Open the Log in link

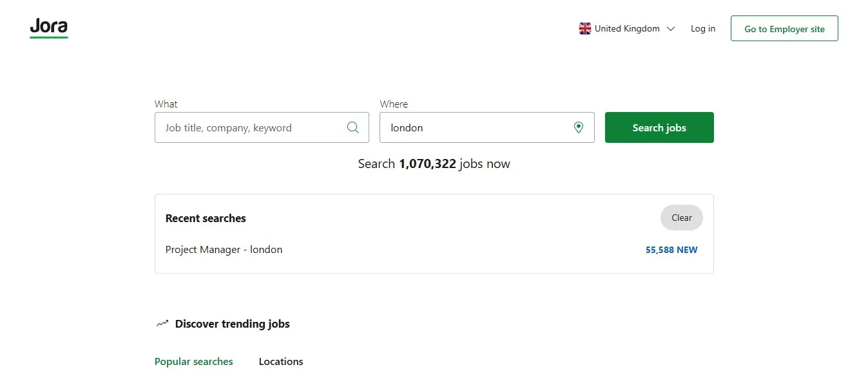click(703, 28)
